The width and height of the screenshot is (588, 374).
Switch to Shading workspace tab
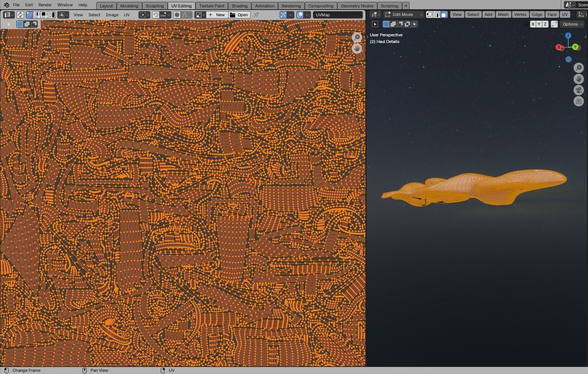(240, 6)
